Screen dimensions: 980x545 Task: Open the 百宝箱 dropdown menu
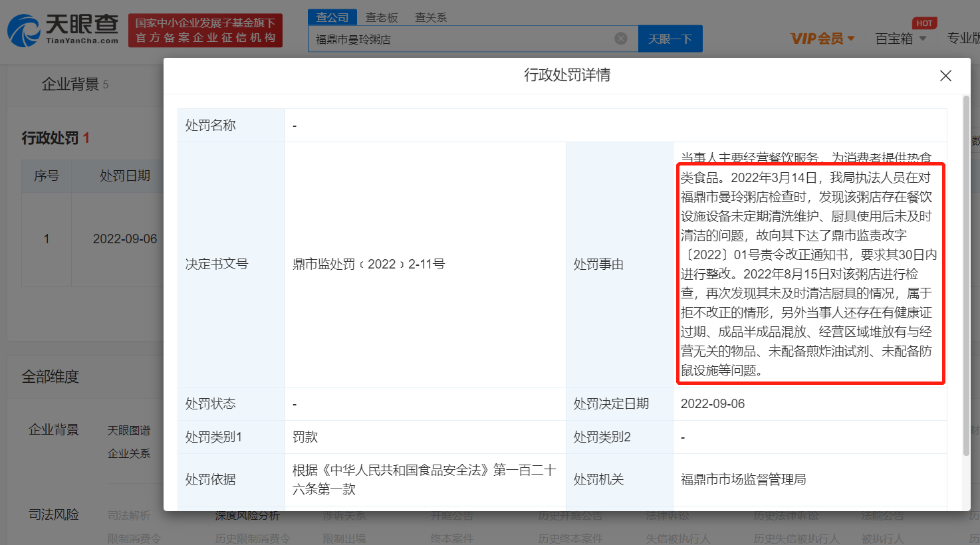(900, 39)
